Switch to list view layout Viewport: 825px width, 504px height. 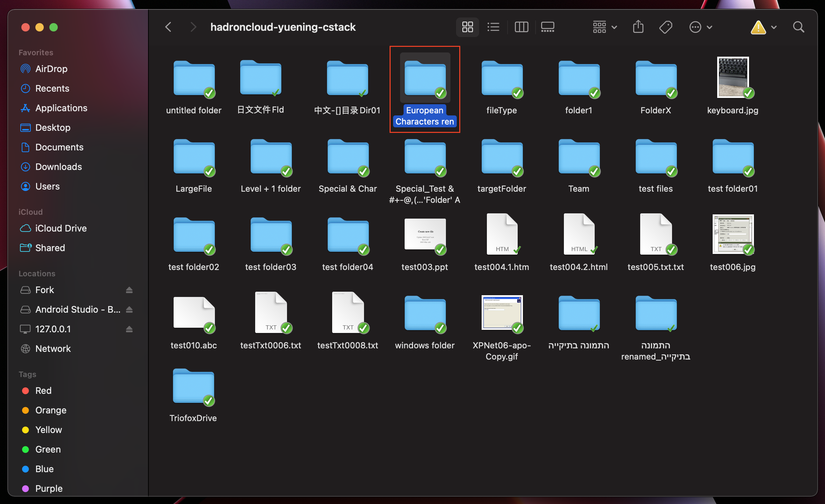coord(494,27)
